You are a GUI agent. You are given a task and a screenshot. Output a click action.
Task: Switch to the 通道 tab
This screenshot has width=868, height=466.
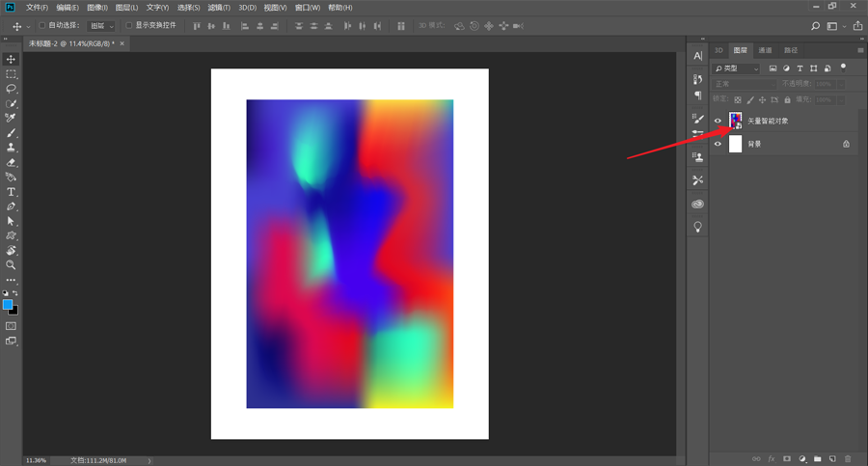pyautogui.click(x=765, y=50)
